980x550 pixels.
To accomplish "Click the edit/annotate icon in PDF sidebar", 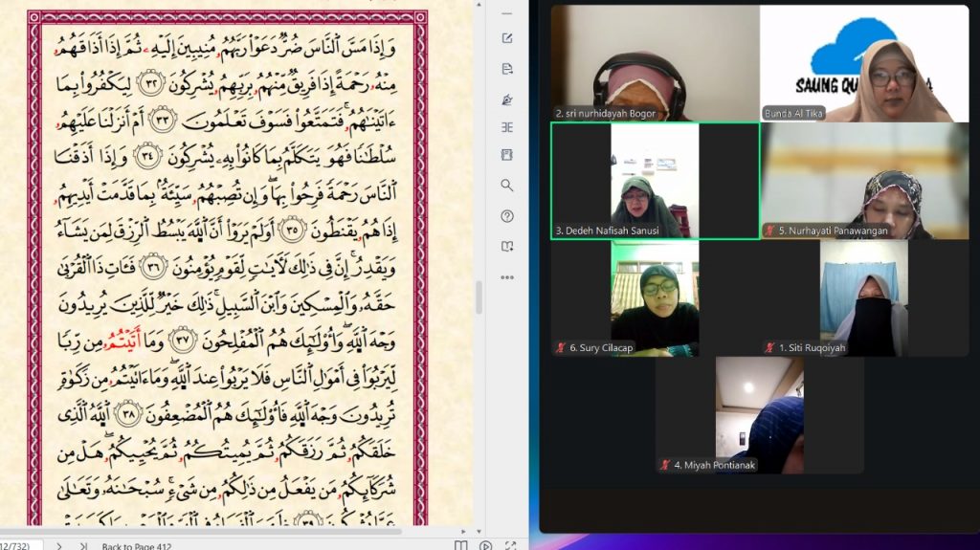I will coord(507,38).
